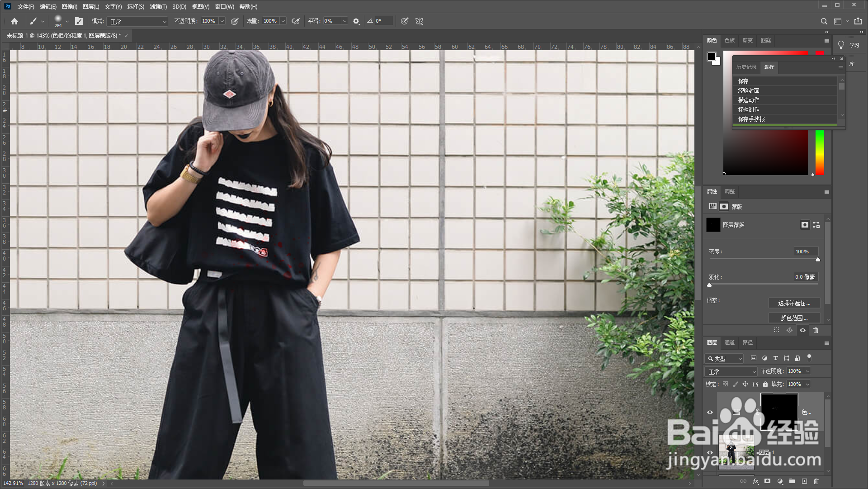Screen dimensions: 868x489
Task: Open the 滤镜(T) menu
Action: (158, 6)
